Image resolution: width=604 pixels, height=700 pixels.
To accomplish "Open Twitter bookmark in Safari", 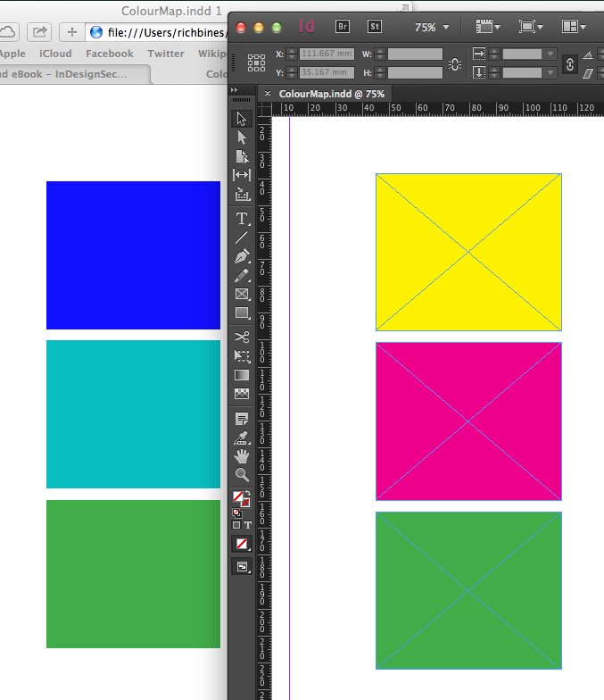I will (166, 54).
